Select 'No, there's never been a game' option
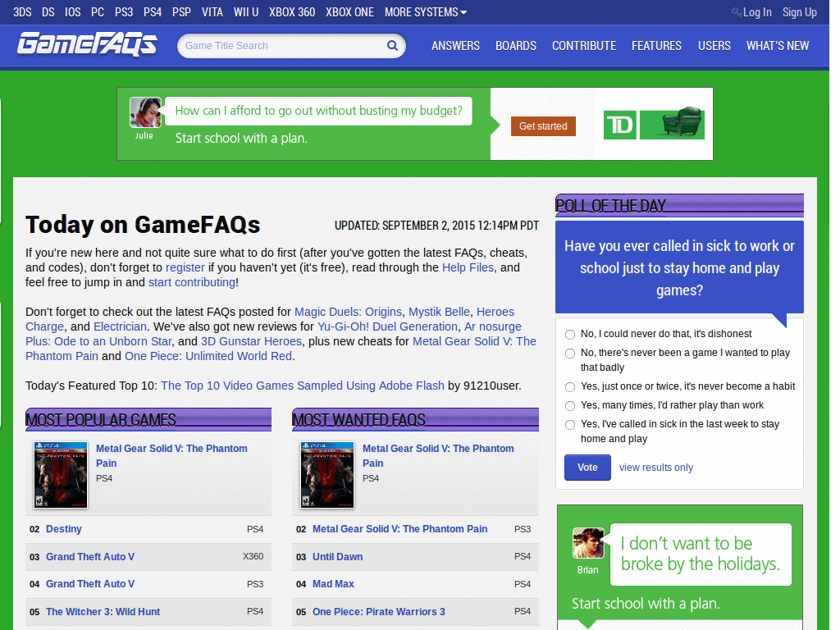Viewport: 840px width, 630px height. click(x=570, y=353)
